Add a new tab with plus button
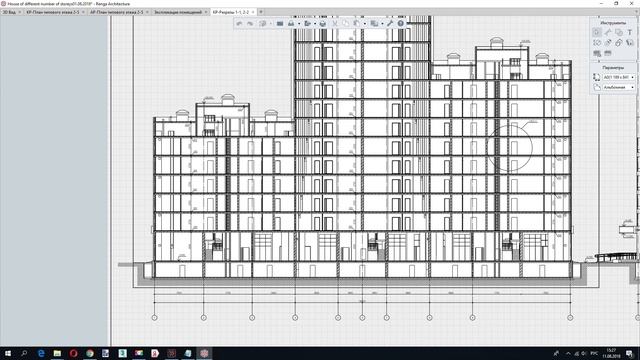 [x=261, y=12]
